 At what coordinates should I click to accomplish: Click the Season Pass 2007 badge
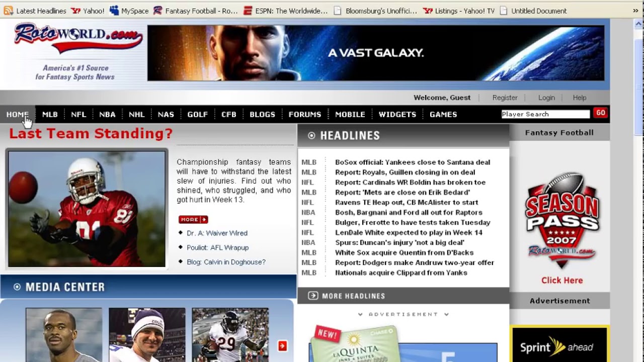(562, 220)
